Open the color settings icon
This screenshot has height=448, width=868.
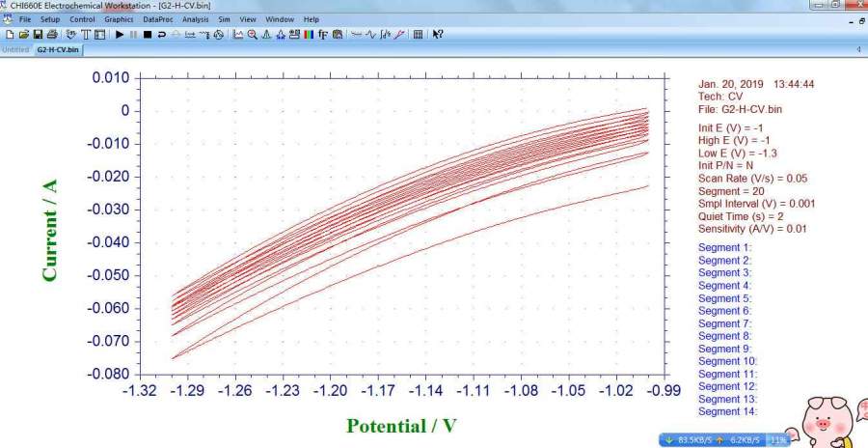pos(308,35)
